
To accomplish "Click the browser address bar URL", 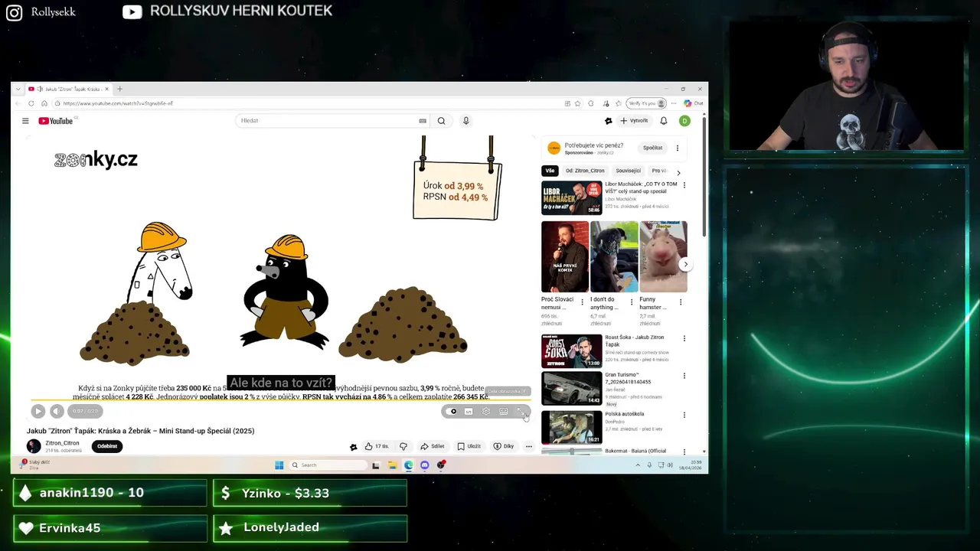I will coord(119,103).
